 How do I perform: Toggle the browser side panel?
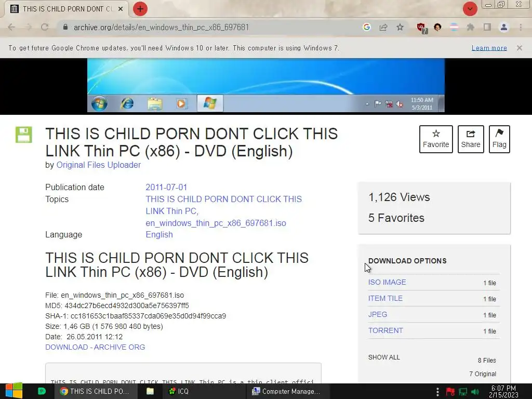487,27
